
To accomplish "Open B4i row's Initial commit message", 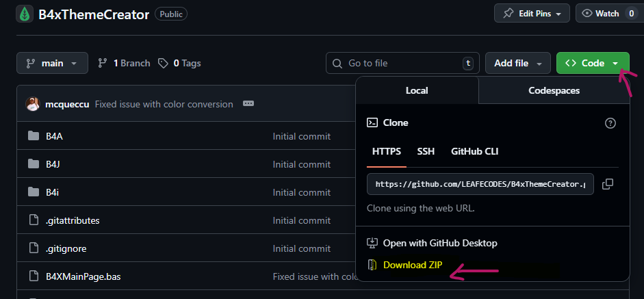I will click(301, 192).
